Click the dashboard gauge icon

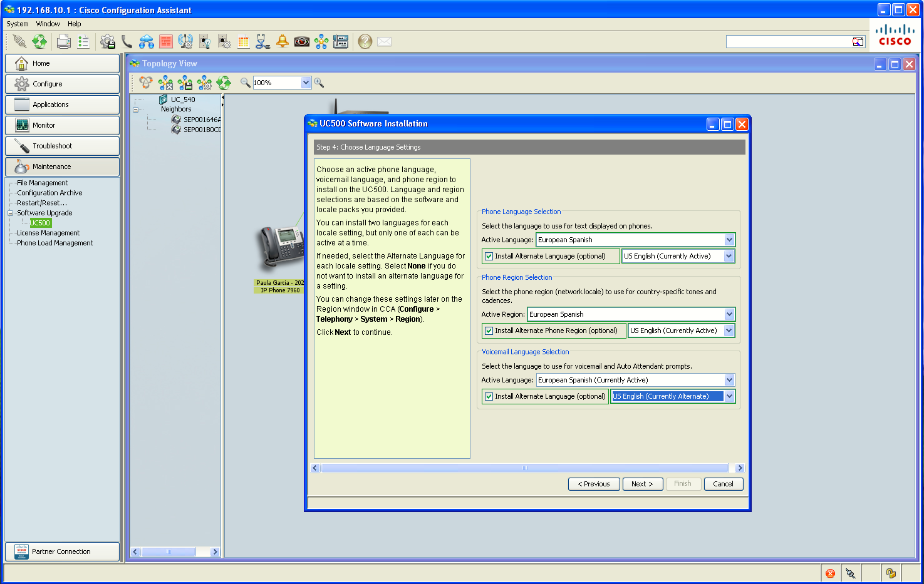point(302,41)
